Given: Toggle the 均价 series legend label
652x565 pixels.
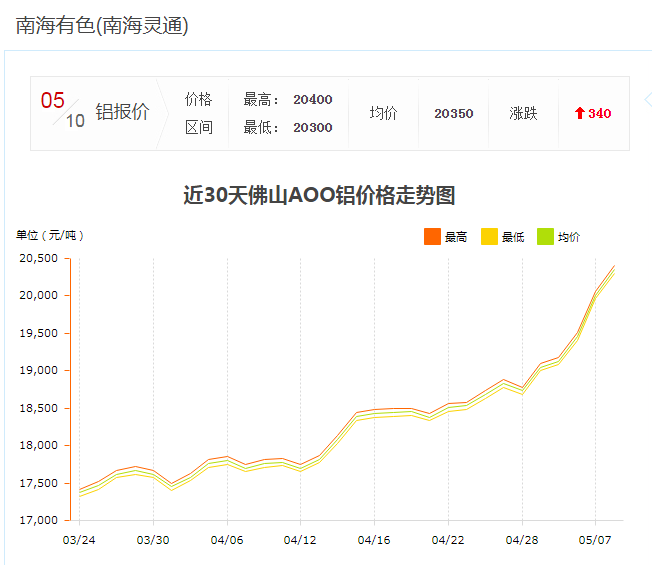Looking at the screenshot, I should [569, 237].
